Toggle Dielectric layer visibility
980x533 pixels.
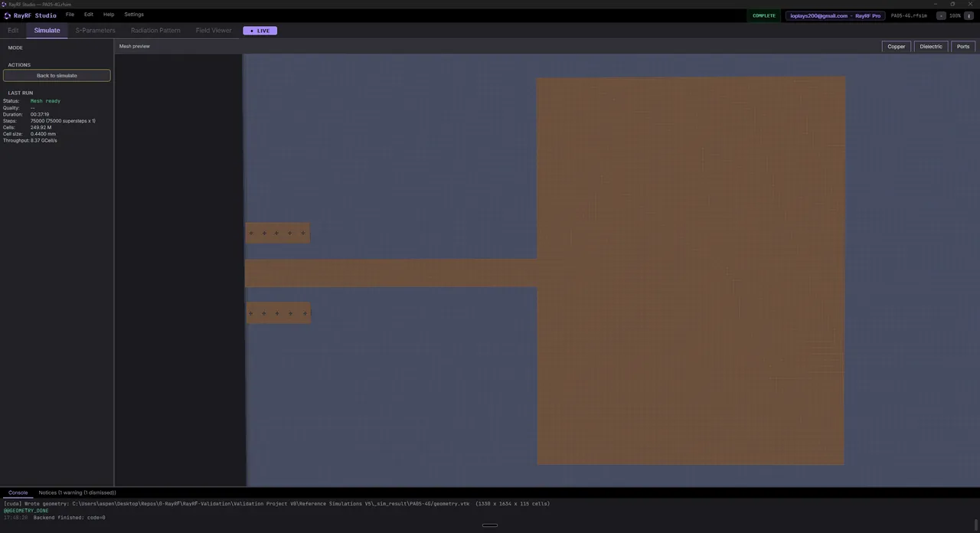click(x=931, y=47)
